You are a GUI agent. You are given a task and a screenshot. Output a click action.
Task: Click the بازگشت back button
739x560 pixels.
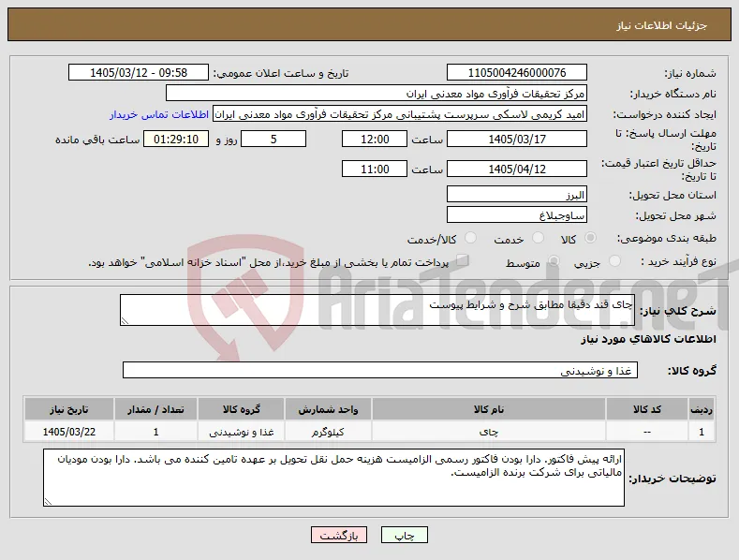coord(339,535)
